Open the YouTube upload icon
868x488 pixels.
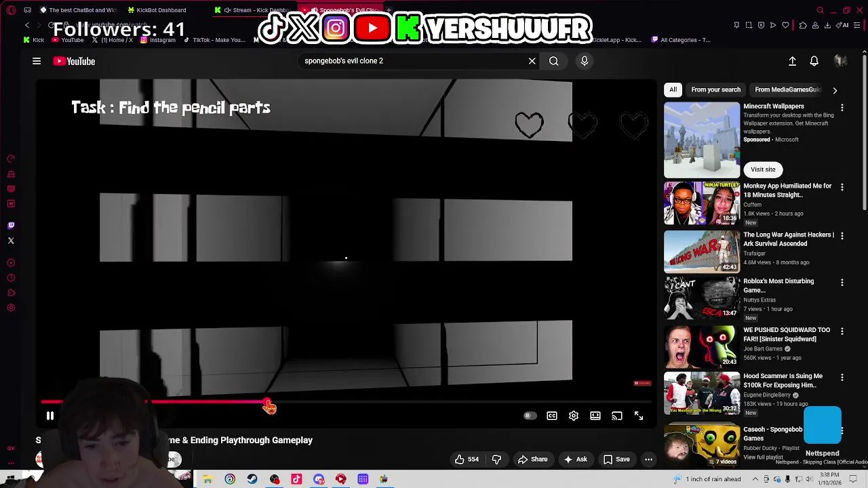pos(792,61)
